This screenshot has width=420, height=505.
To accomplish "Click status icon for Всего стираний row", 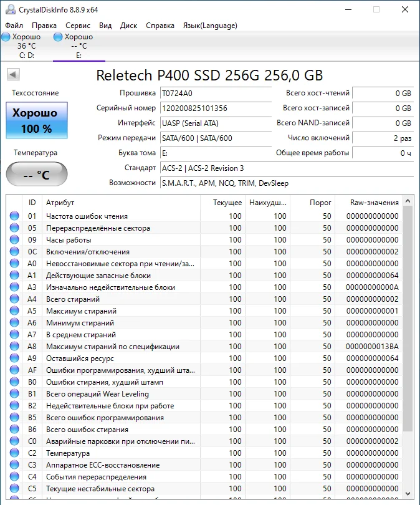I will (x=14, y=299).
